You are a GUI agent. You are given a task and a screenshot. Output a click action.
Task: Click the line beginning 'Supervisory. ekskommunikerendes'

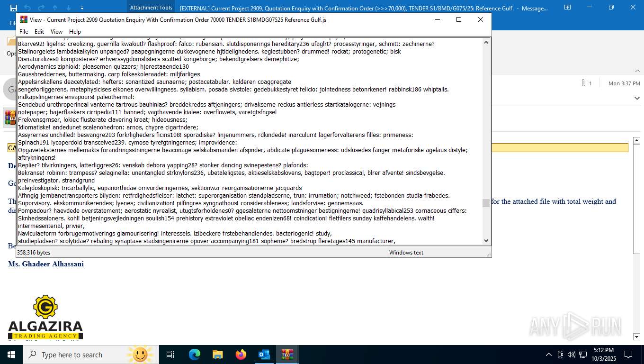191,203
